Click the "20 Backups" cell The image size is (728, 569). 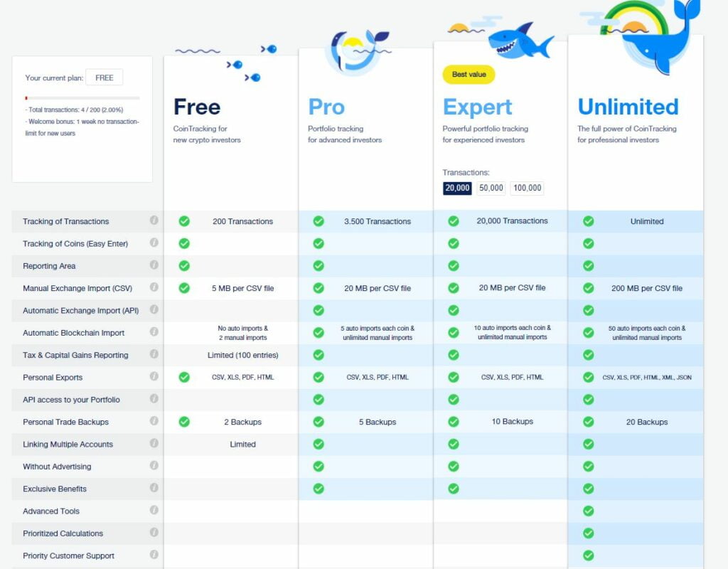coord(647,422)
